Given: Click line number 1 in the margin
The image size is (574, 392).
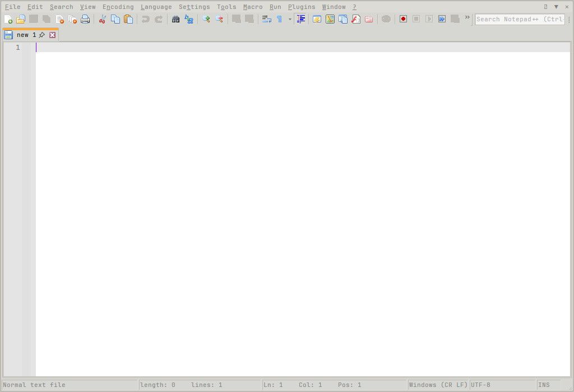Looking at the screenshot, I should (x=17, y=48).
